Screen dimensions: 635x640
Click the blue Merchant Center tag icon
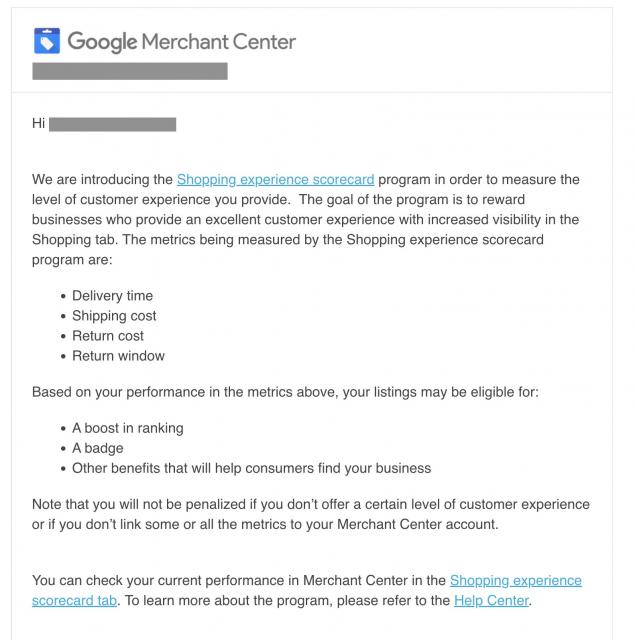pos(48,41)
